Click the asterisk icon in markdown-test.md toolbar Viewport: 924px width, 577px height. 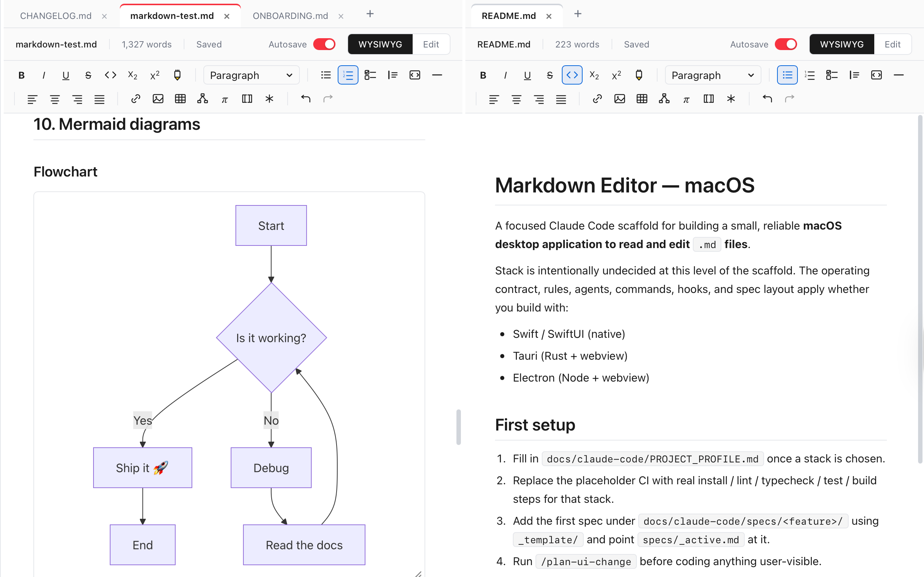coord(269,99)
